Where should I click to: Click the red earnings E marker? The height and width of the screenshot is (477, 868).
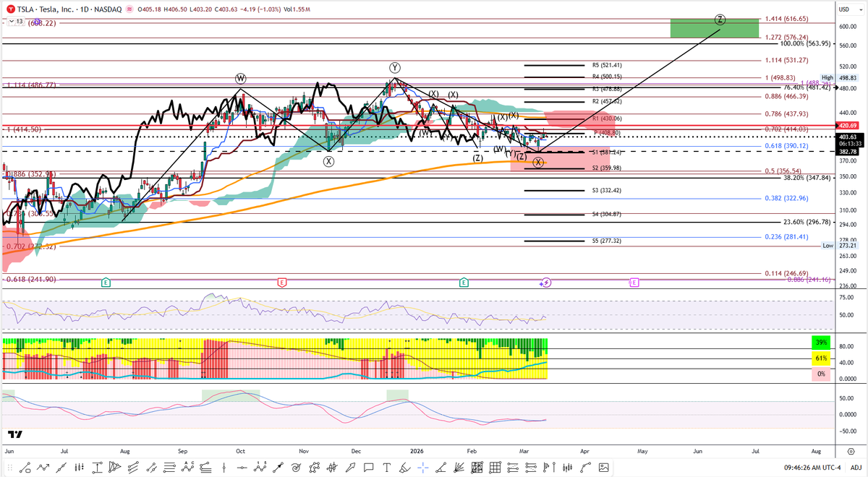(281, 282)
